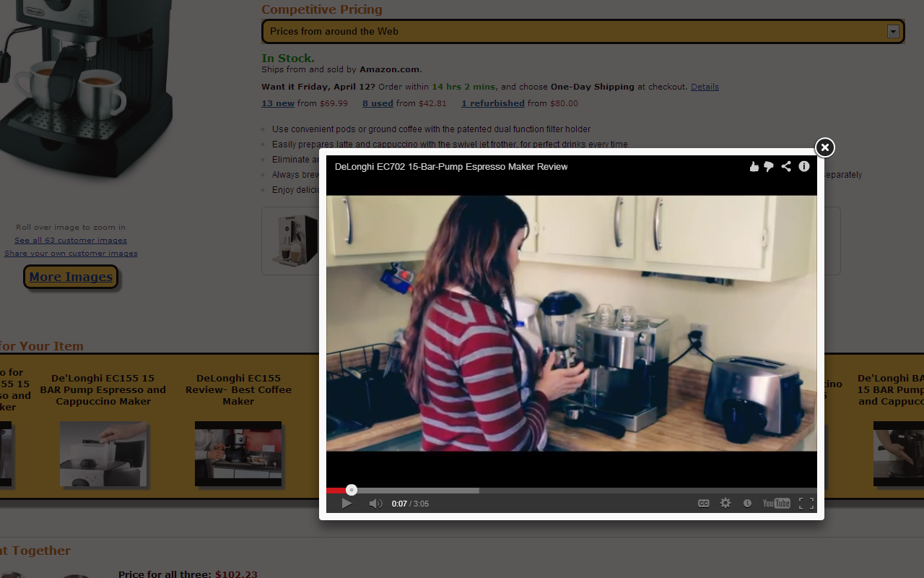The image size is (924, 578).
Task: Play the DeLonghi EC702 video
Action: [x=346, y=504]
